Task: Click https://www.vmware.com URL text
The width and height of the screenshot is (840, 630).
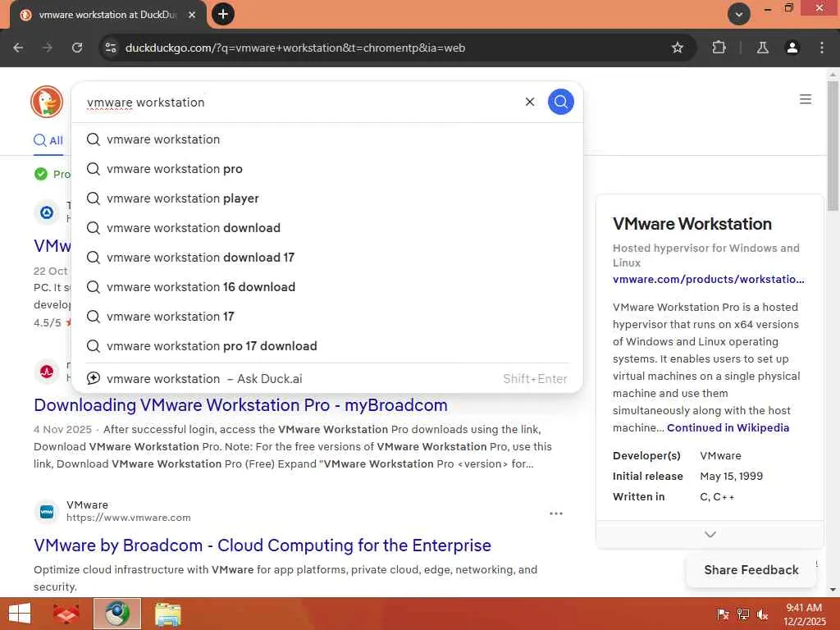Action: 129,518
